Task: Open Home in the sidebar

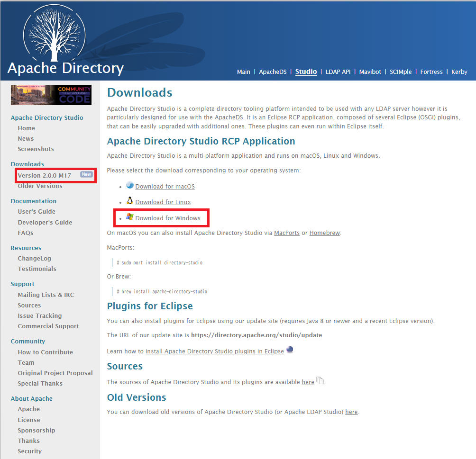Action: pos(27,128)
